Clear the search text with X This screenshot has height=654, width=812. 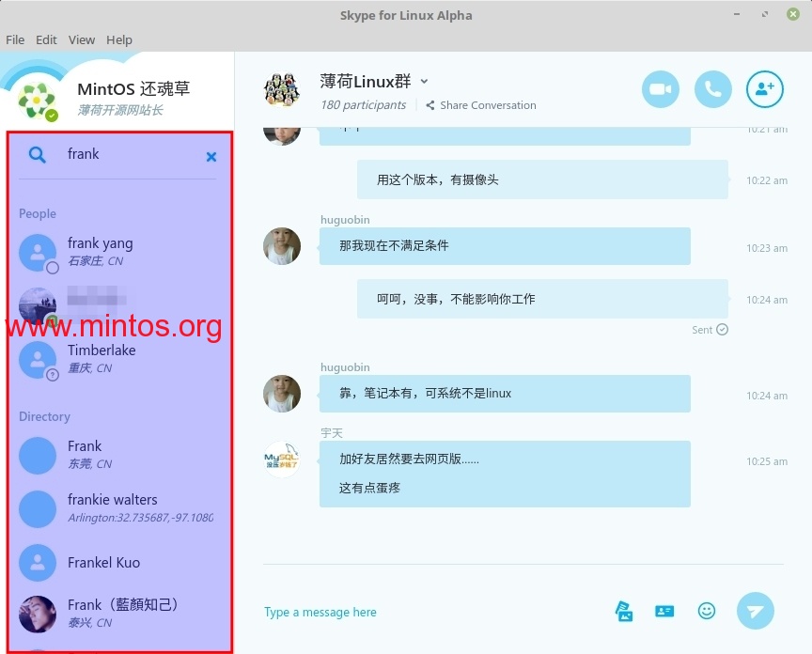coord(211,157)
